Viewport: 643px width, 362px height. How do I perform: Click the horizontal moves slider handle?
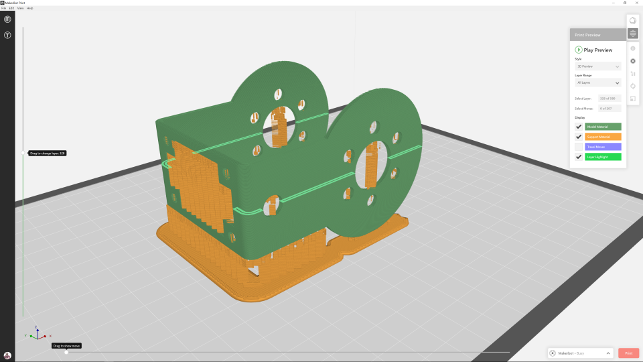point(66,352)
